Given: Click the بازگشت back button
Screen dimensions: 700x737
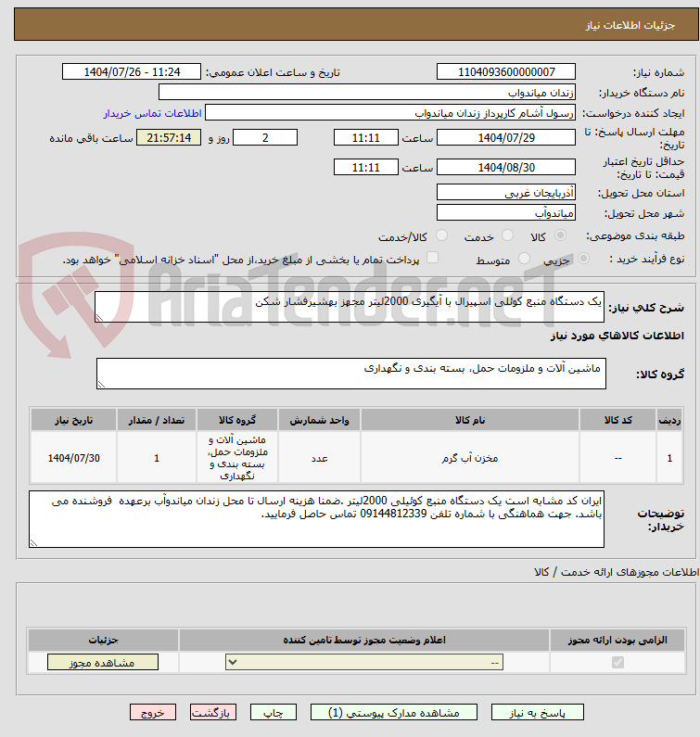Looking at the screenshot, I should click(213, 713).
